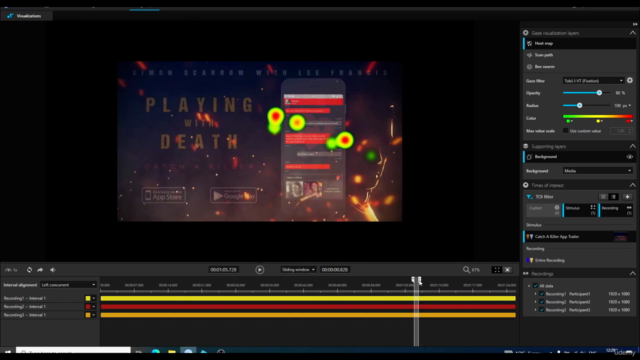Click the sliding window duration field
The width and height of the screenshot is (640, 360).
point(335,269)
